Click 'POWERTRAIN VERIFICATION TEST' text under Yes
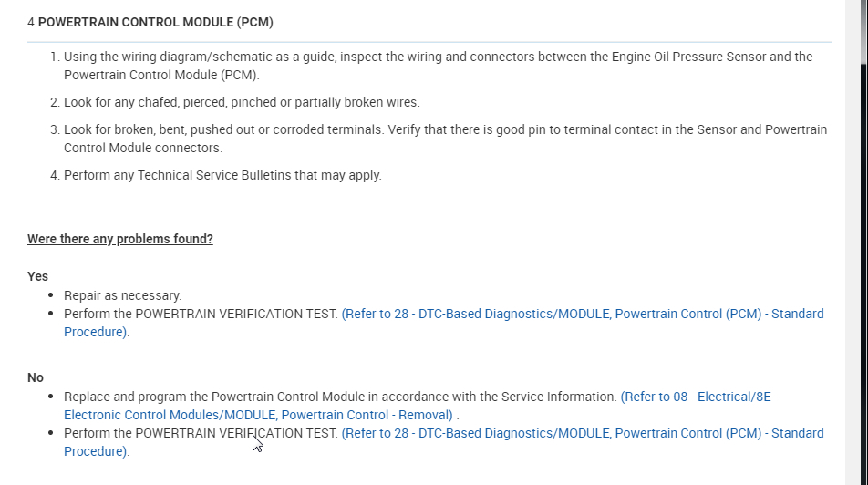The width and height of the screenshot is (868, 485). pos(236,314)
